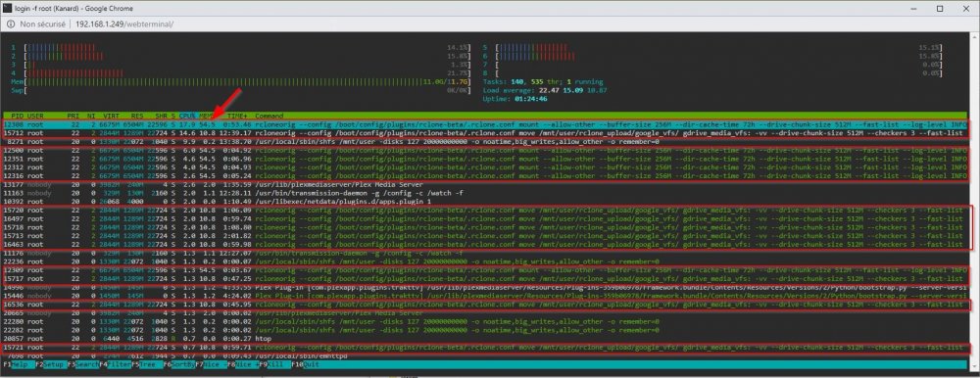
Task: Sort by the USER column header
Action: pos(35,117)
